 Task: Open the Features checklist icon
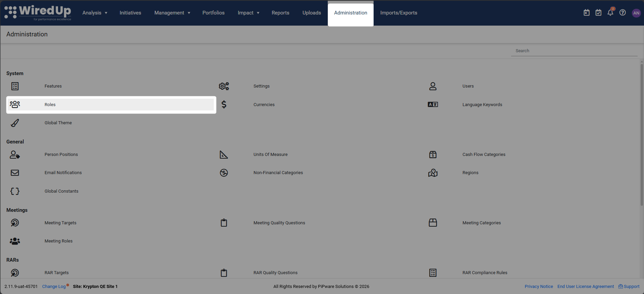click(x=15, y=86)
